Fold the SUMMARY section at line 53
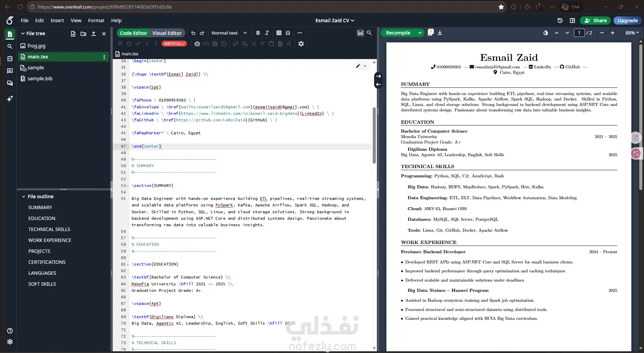 pyautogui.click(x=128, y=186)
